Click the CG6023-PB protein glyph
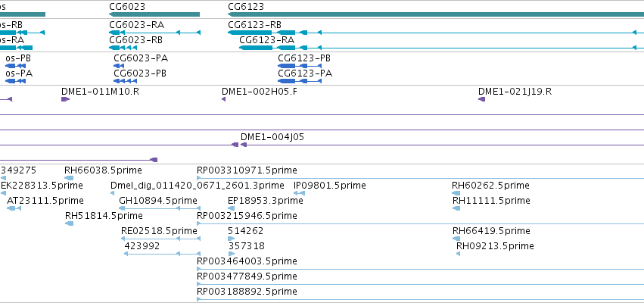The height and width of the screenshot is (303, 644). point(126,81)
